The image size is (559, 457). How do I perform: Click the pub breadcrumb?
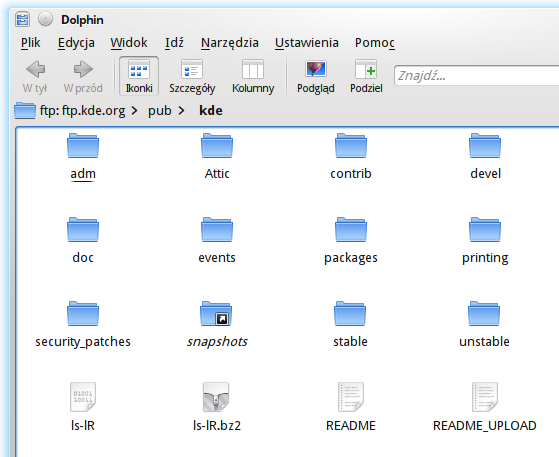(x=160, y=111)
